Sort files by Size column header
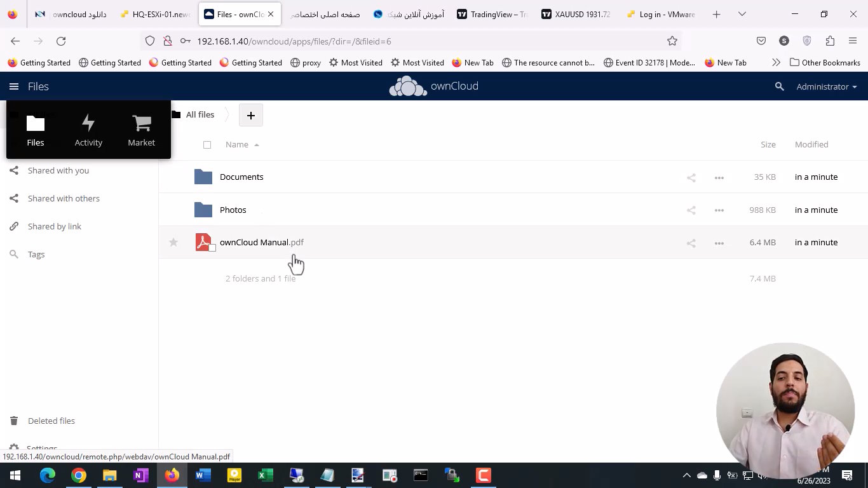Image resolution: width=868 pixels, height=488 pixels. pyautogui.click(x=768, y=145)
